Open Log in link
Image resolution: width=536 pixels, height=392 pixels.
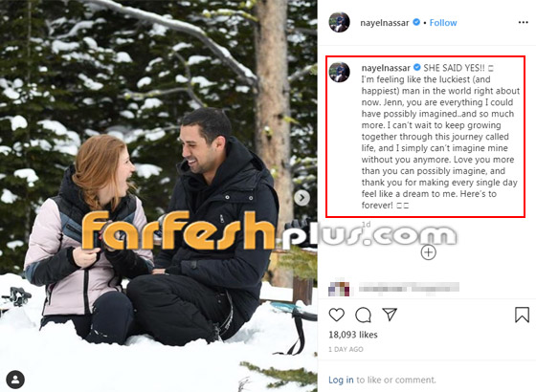coord(341,380)
